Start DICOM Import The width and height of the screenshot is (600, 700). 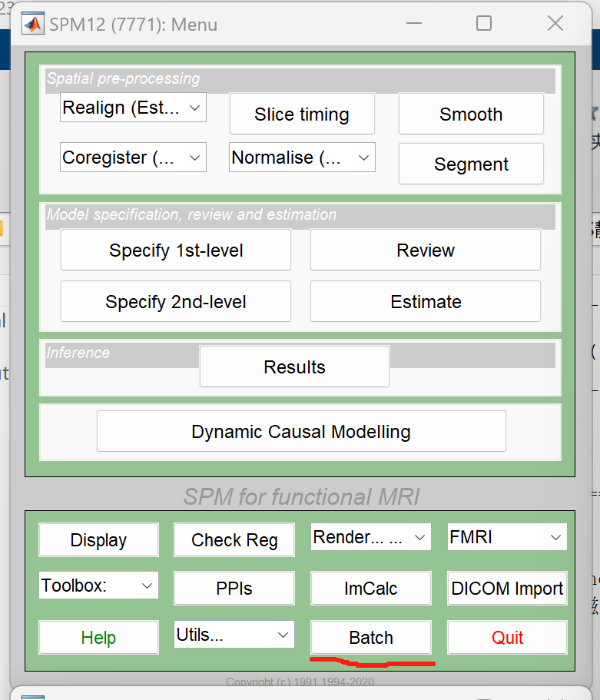pos(507,588)
